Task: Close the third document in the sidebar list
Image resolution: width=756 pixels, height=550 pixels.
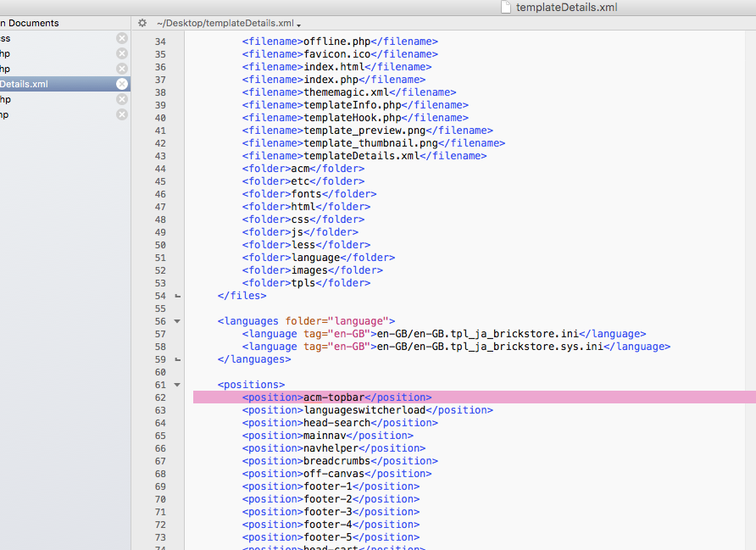Action: click(122, 69)
